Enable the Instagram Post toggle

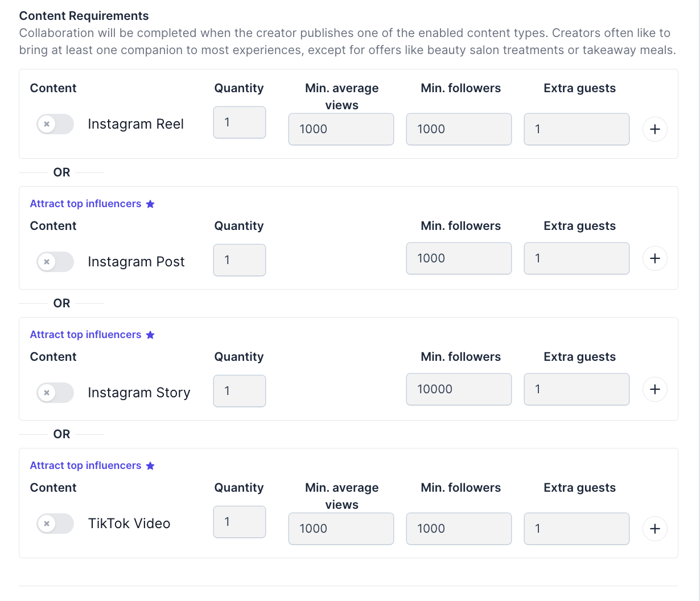55,262
